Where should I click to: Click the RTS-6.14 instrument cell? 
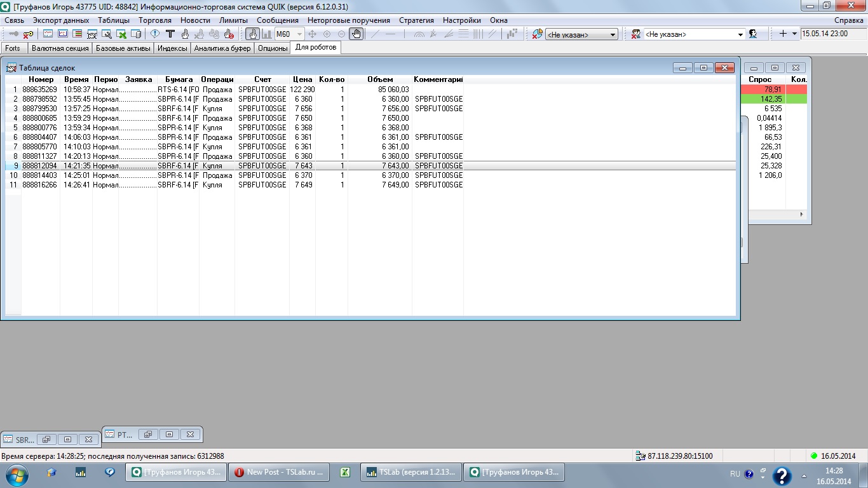point(178,90)
